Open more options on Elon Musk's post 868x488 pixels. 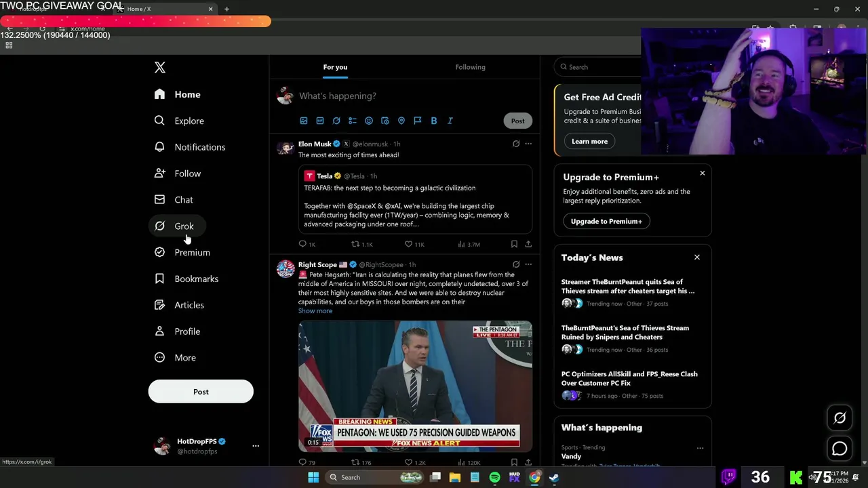(x=528, y=144)
